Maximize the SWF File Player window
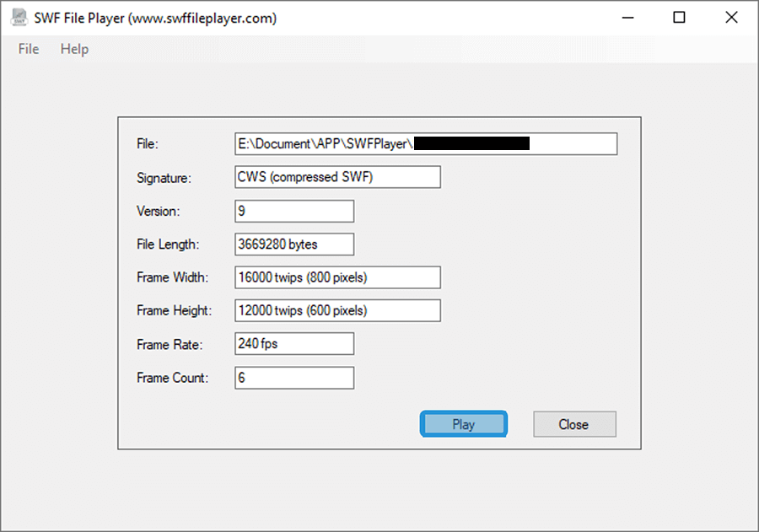The height and width of the screenshot is (532, 759). (679, 18)
